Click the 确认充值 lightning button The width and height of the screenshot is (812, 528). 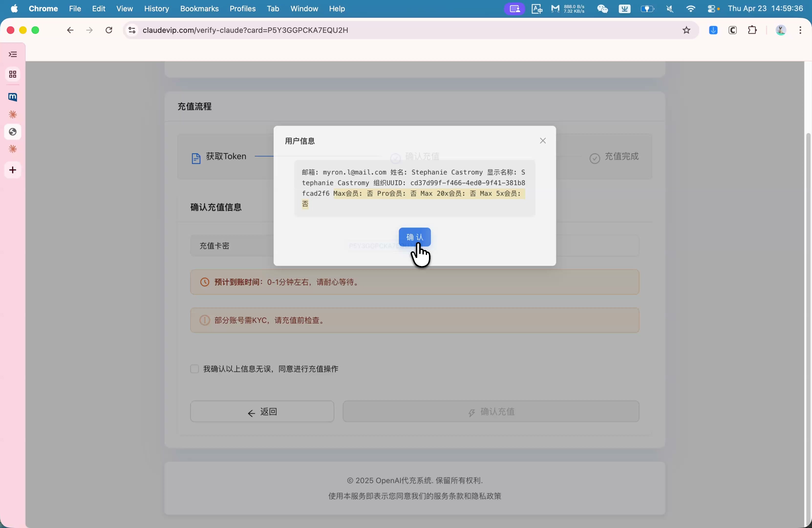coord(491,411)
